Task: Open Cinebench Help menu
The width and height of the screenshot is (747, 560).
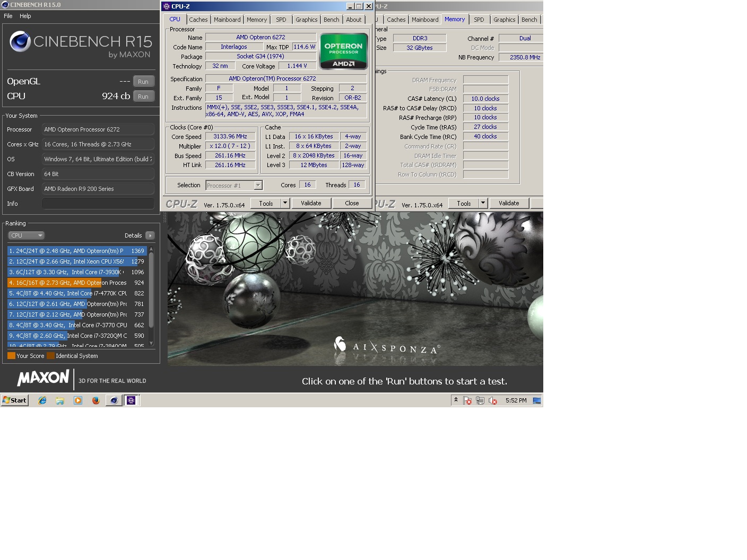Action: pos(25,16)
